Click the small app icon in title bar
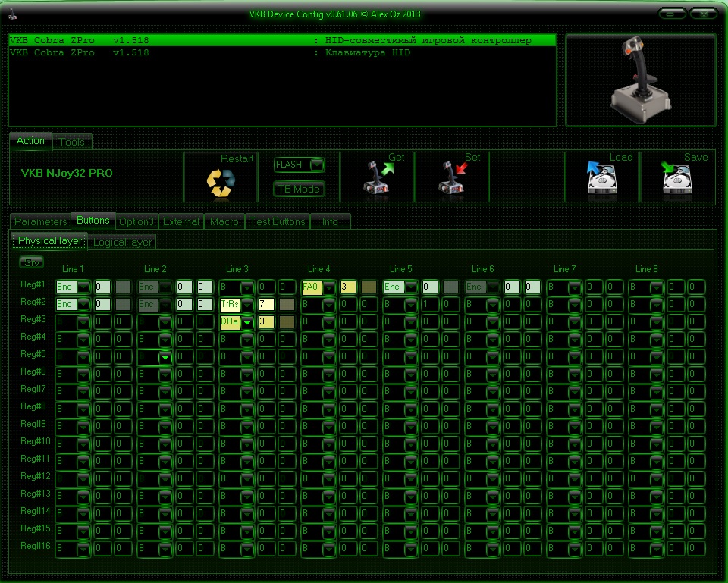Viewport: 728px width, 583px height. click(13, 14)
